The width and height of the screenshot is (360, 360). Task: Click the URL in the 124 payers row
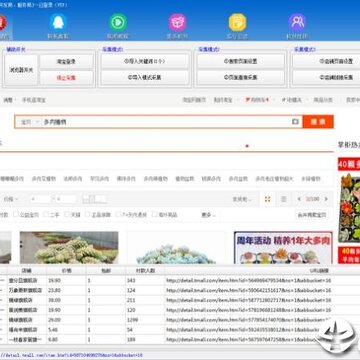249,290
